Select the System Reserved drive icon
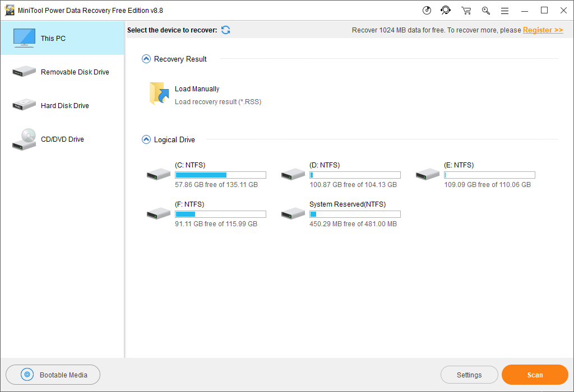Screen dimensions: 574x392 click(293, 213)
